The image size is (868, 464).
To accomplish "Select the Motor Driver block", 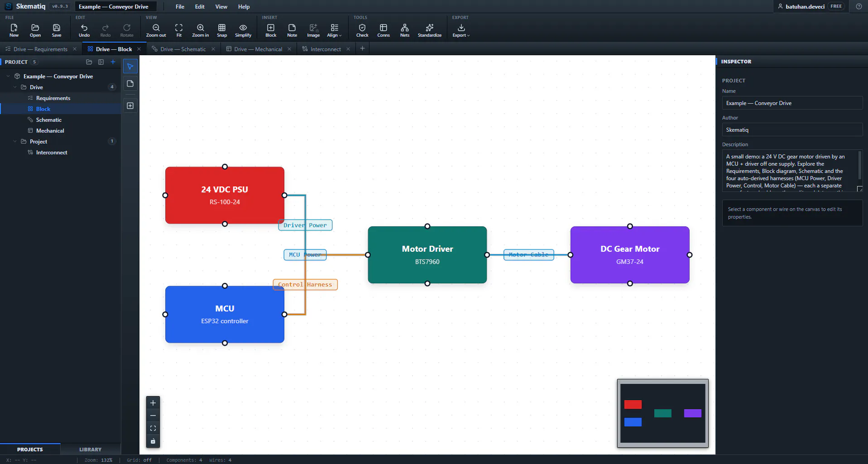I will coord(427,255).
